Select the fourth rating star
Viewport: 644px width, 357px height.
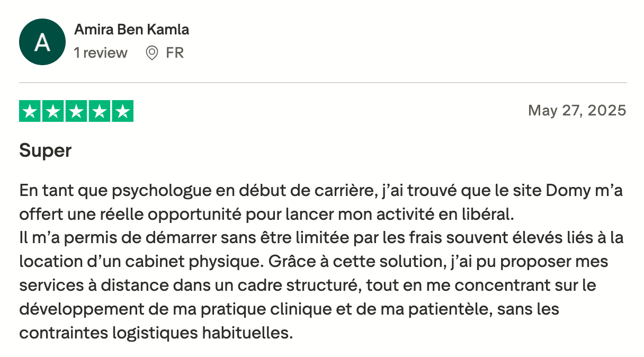(100, 111)
